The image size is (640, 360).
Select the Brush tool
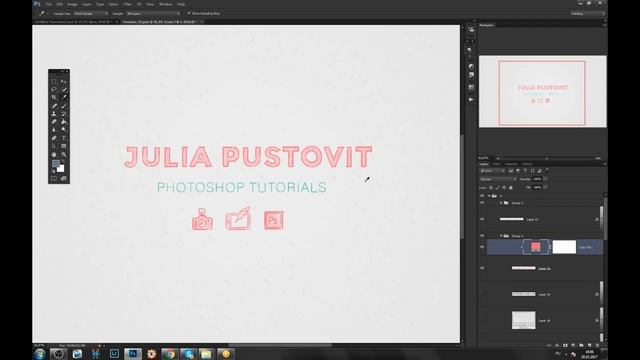pyautogui.click(x=64, y=106)
